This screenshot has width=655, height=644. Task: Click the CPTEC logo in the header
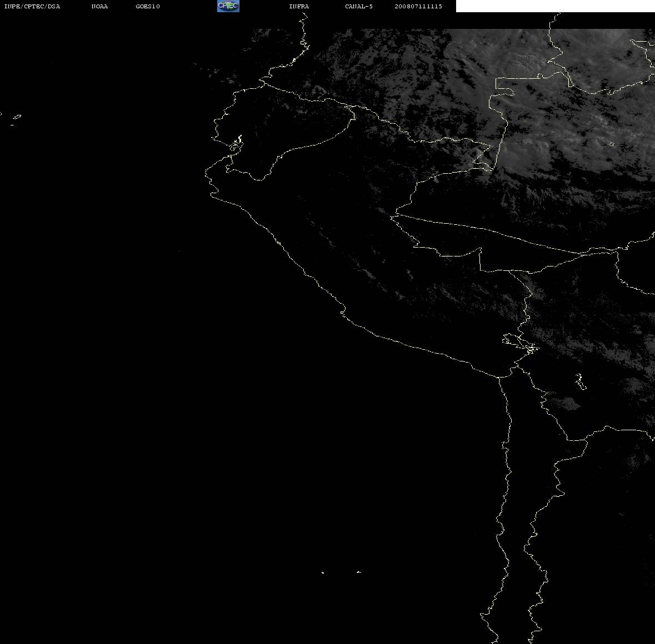pos(228,6)
